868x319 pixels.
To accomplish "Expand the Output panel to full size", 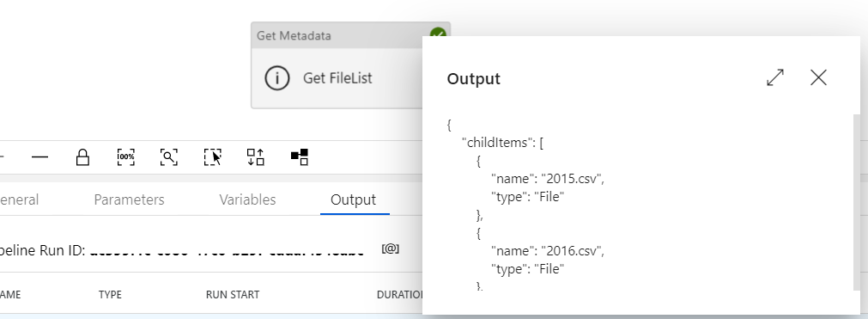I will click(775, 77).
